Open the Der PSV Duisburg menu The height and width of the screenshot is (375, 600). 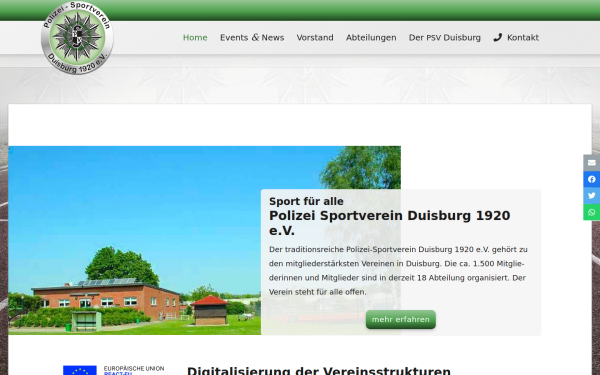coord(445,38)
